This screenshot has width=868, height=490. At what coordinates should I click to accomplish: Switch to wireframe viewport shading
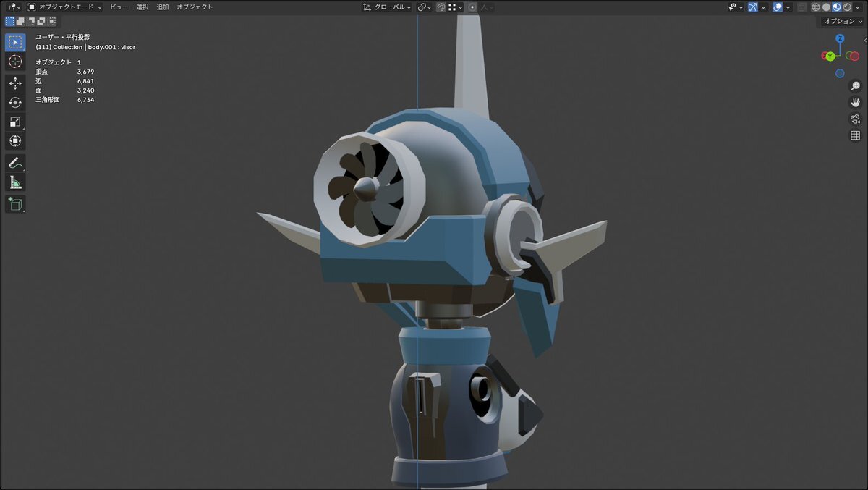pos(816,7)
